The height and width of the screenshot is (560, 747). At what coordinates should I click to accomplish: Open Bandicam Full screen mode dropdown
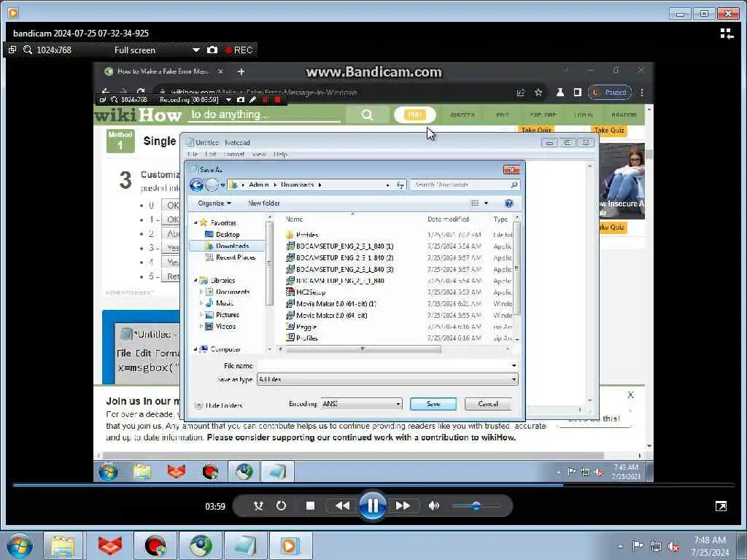click(196, 50)
